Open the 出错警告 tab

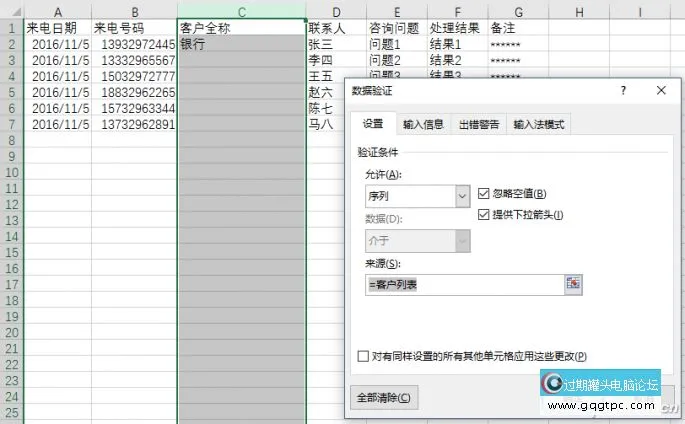coord(479,124)
